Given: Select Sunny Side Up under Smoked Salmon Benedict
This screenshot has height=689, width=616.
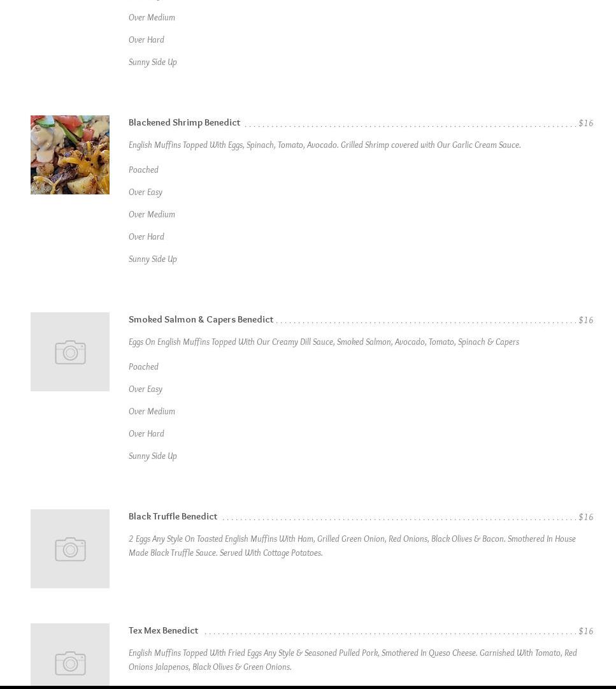Looking at the screenshot, I should 153,456.
